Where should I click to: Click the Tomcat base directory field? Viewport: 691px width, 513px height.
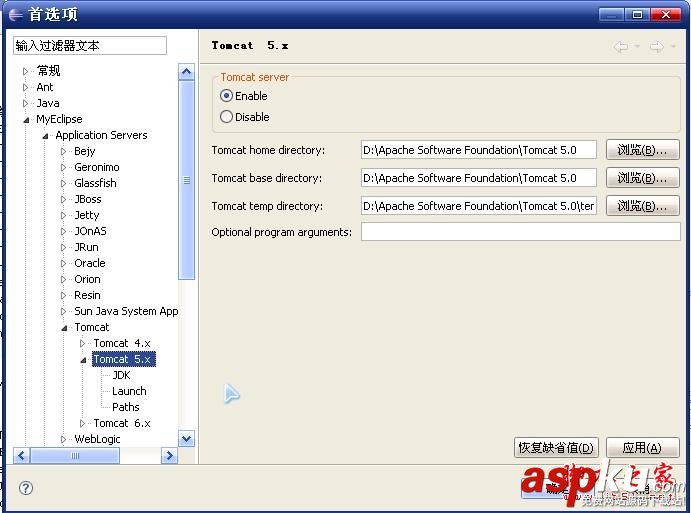pos(479,178)
